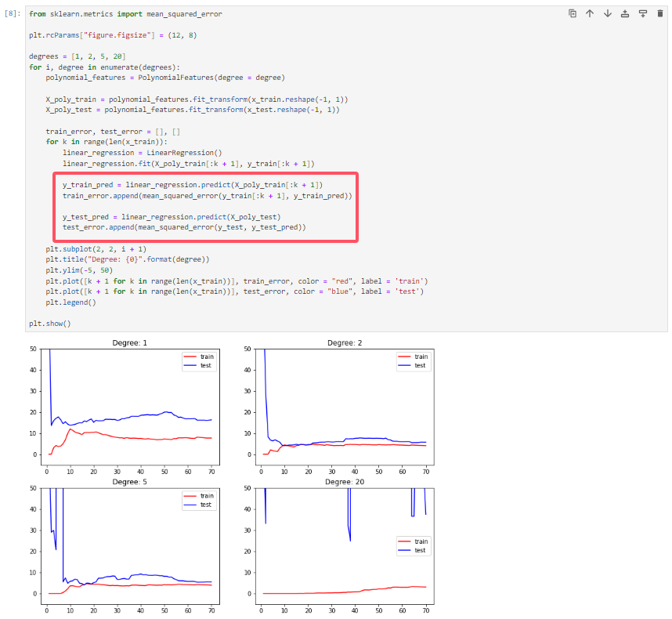This screenshot has width=672, height=619.
Task: Click the 'Degree: 1' plot title
Action: click(129, 343)
